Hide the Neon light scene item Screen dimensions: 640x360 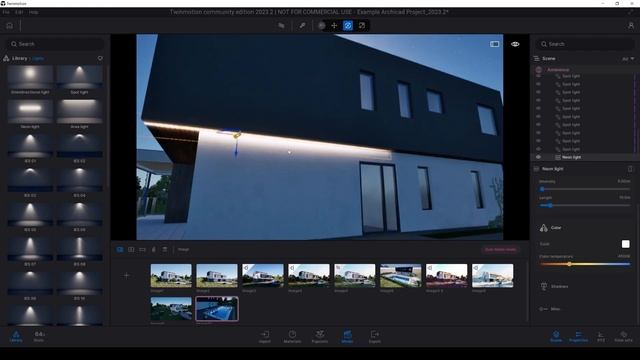538,157
